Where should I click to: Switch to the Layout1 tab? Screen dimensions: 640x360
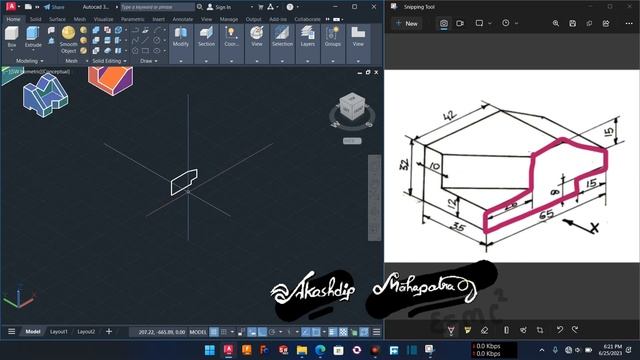pyautogui.click(x=59, y=332)
